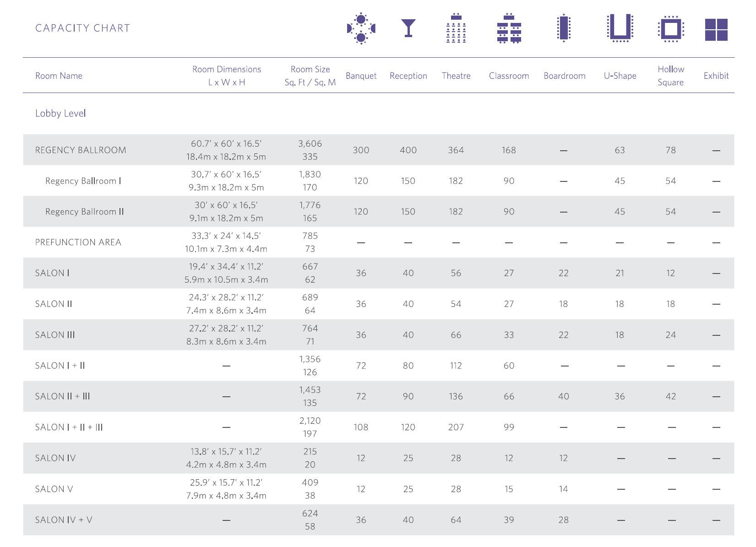
Task: Click the Exhibit grid layout icon
Action: coord(716,30)
